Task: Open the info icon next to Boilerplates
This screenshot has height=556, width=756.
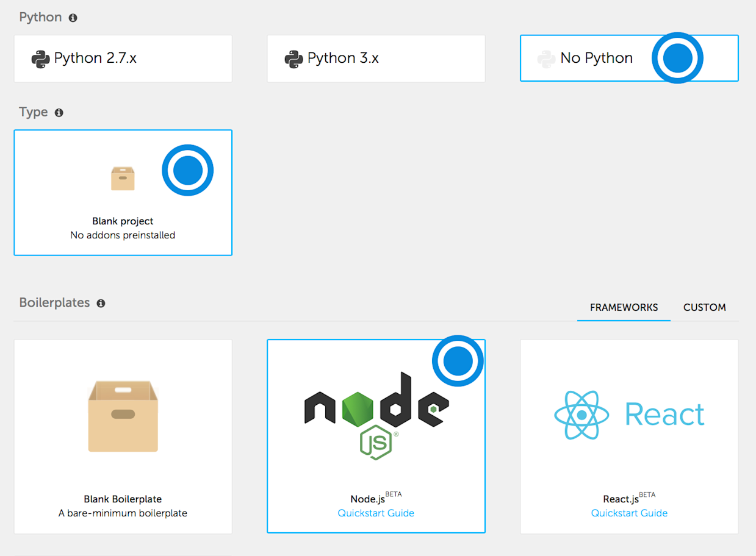Action: point(101,303)
